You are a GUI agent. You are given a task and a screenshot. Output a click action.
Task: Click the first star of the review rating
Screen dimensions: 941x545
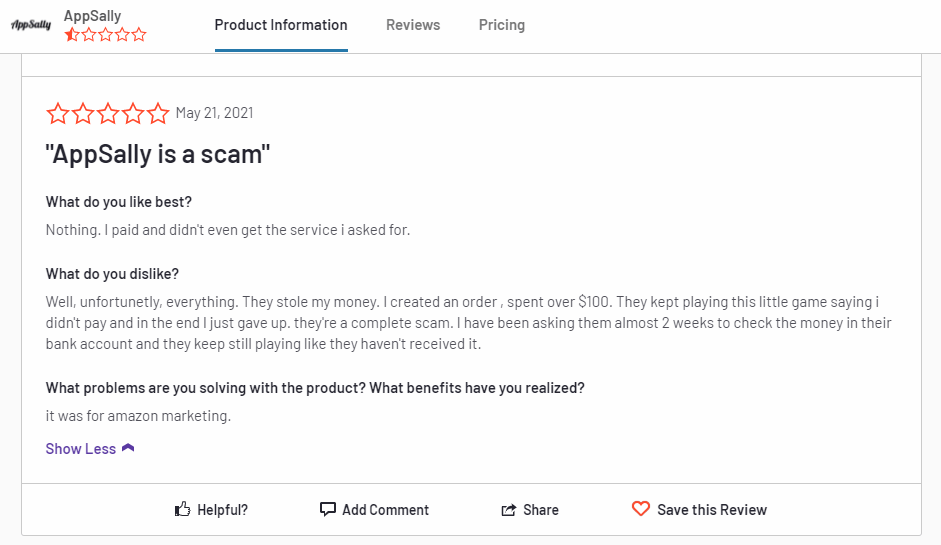[58, 113]
